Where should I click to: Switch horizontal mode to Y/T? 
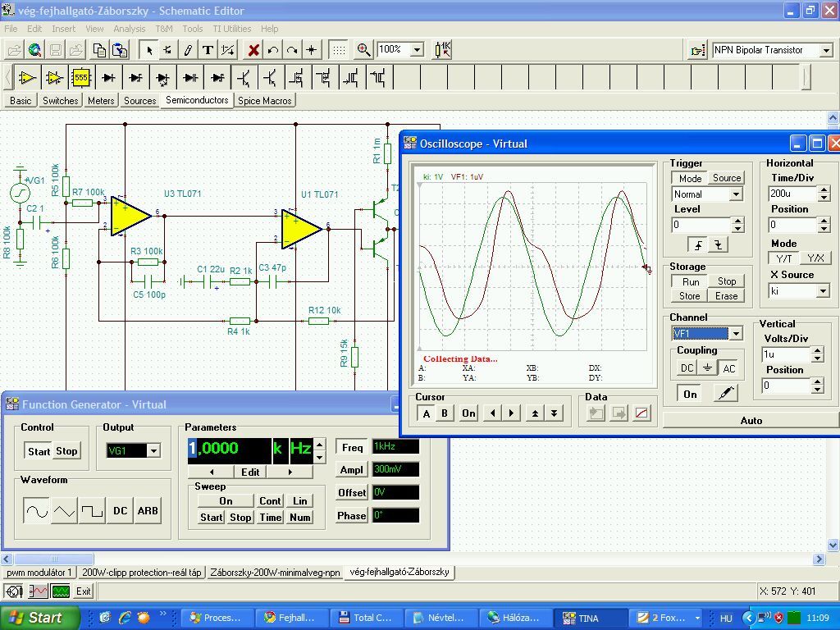[783, 258]
